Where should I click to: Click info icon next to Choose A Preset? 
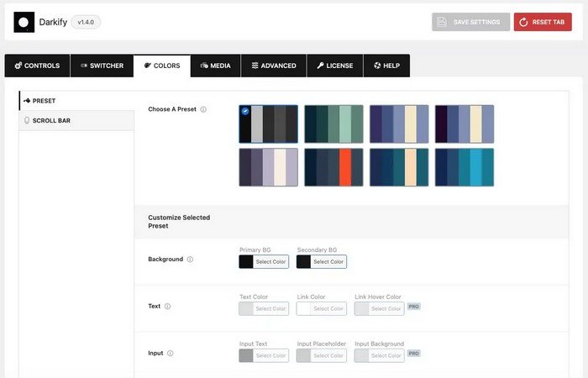click(x=203, y=109)
